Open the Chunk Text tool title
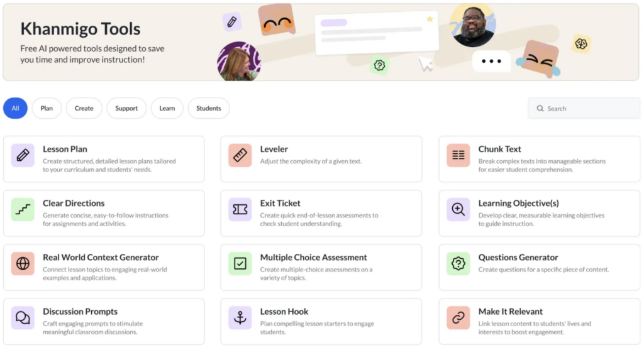644x350 pixels. pyautogui.click(x=499, y=150)
